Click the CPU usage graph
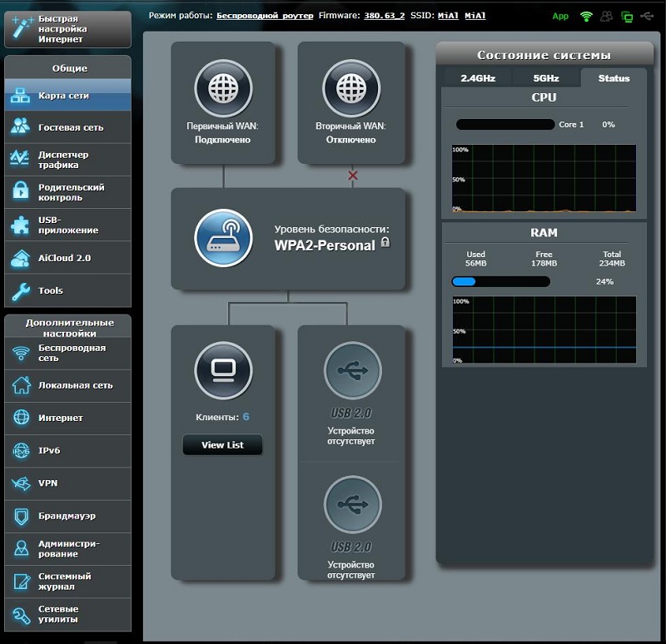 tap(544, 179)
